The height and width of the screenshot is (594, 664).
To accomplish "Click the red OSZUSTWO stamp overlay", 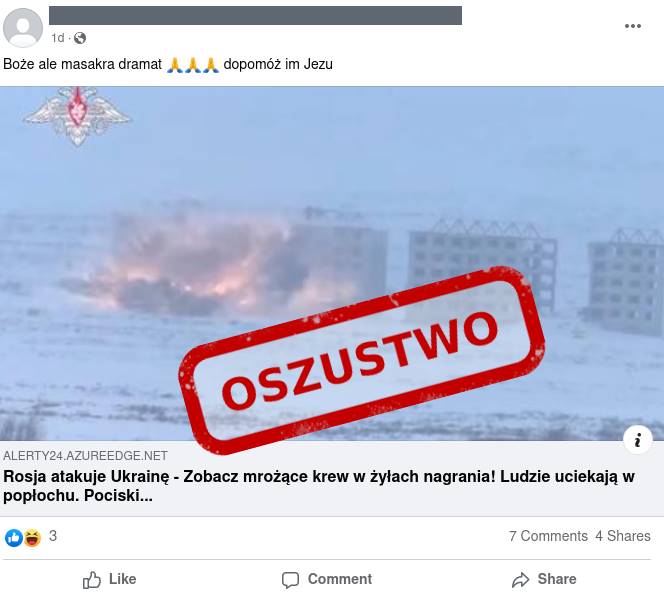I will [x=362, y=360].
